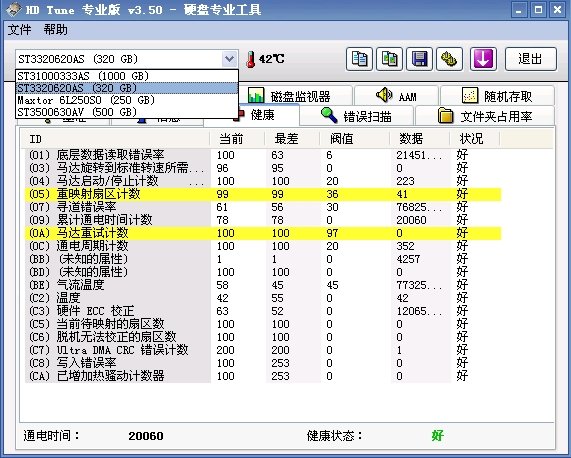Choose Maxtor 6L250S0 (250 GB) drive

pyautogui.click(x=127, y=100)
